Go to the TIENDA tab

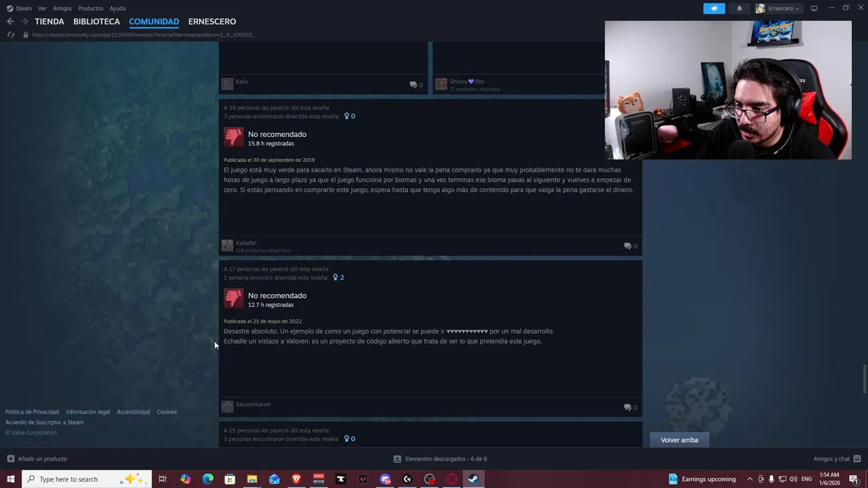tap(50, 22)
